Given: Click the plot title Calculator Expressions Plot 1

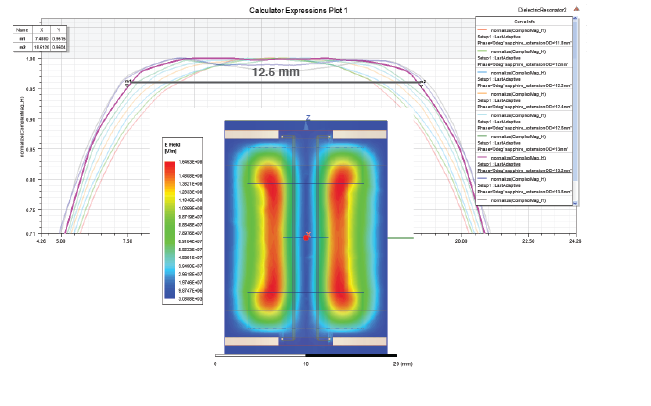Looking at the screenshot, I should pos(298,10).
